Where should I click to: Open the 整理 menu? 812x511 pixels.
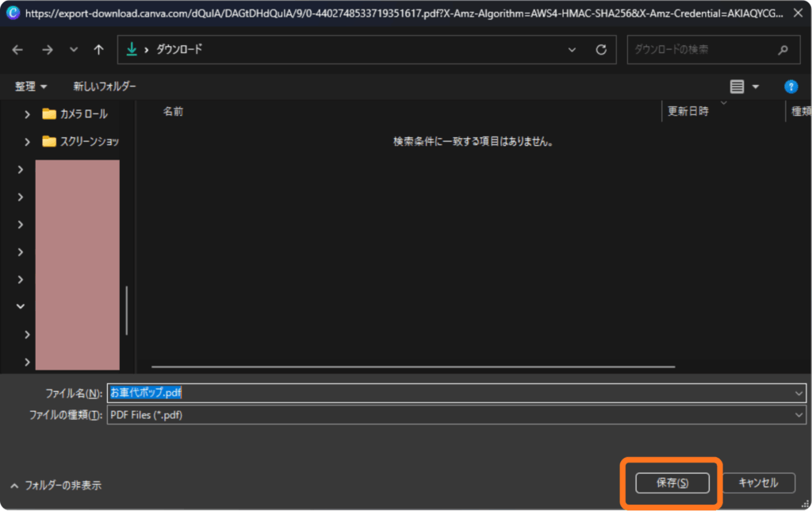[x=31, y=86]
